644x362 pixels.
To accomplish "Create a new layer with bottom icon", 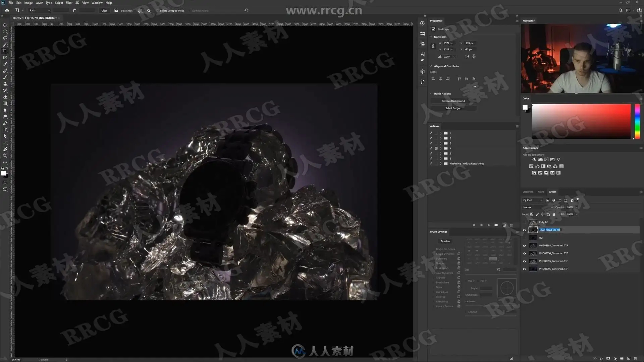I will click(629, 358).
